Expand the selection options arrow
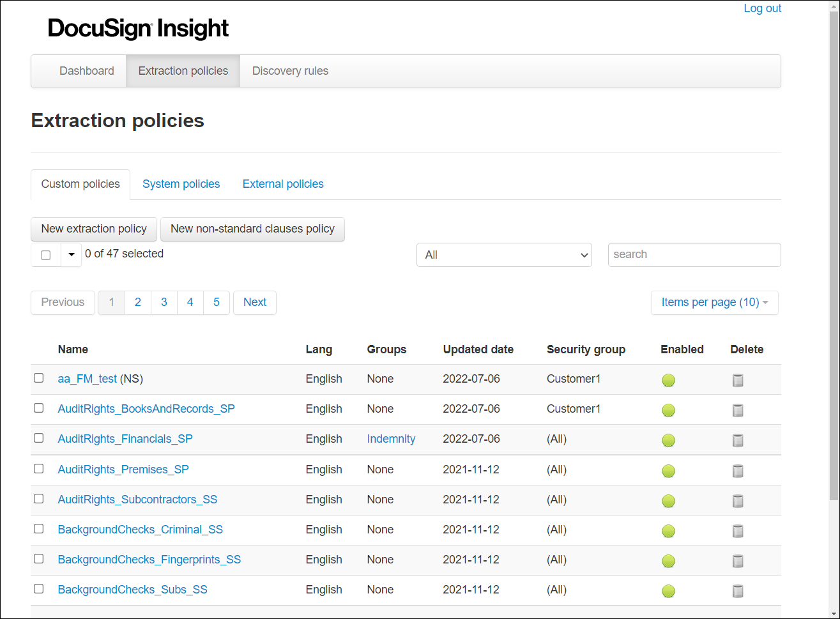Image resolution: width=840 pixels, height=619 pixels. click(71, 254)
